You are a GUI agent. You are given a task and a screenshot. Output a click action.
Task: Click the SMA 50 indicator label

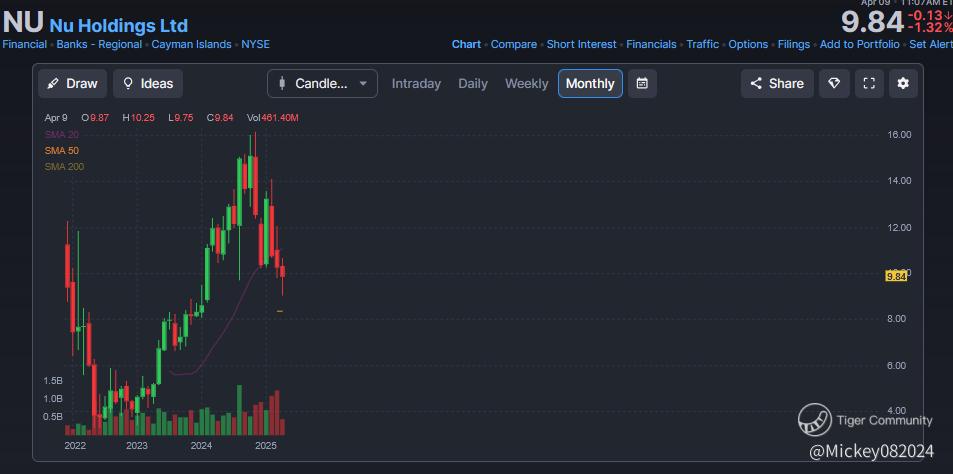click(61, 150)
